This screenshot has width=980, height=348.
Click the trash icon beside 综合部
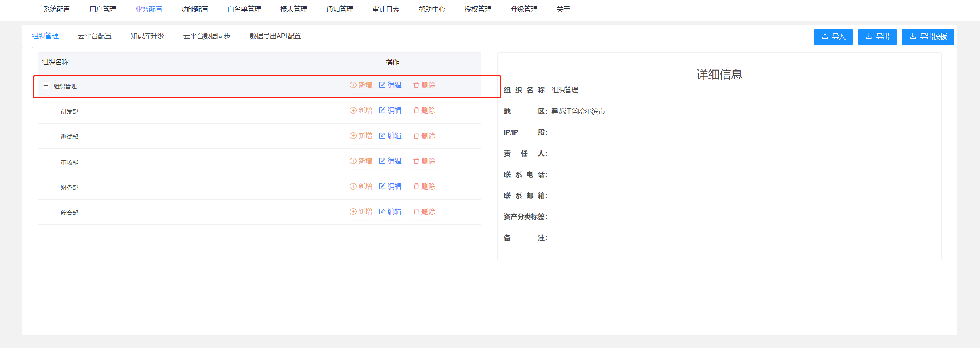point(416,211)
